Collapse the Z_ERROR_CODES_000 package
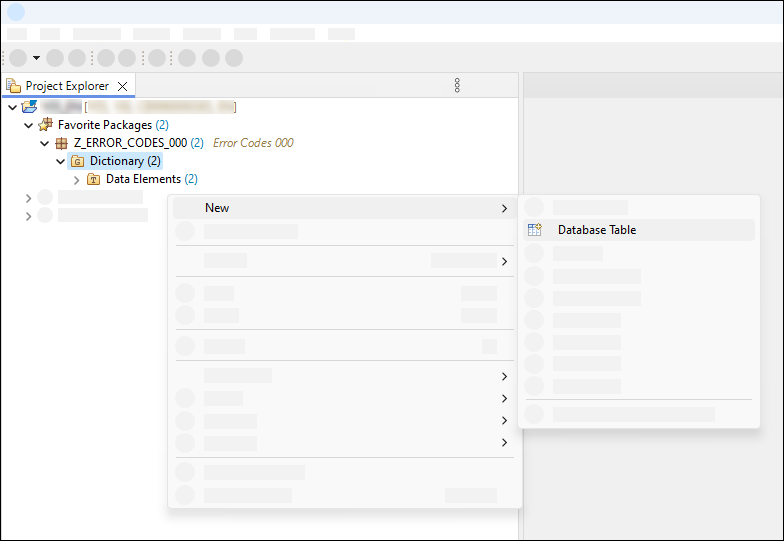Image resolution: width=784 pixels, height=541 pixels. 44,144
